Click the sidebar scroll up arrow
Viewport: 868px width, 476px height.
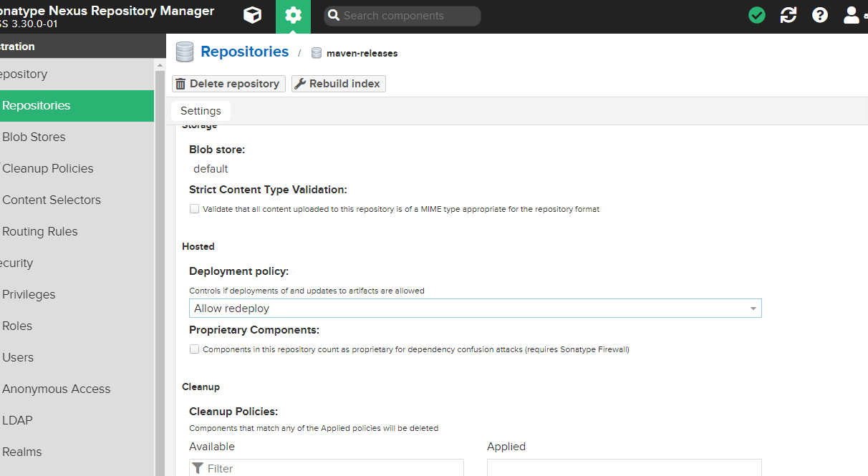click(x=160, y=66)
